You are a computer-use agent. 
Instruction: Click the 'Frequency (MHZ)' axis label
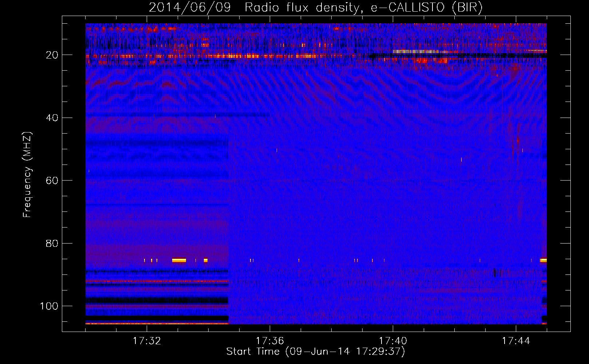pos(27,174)
